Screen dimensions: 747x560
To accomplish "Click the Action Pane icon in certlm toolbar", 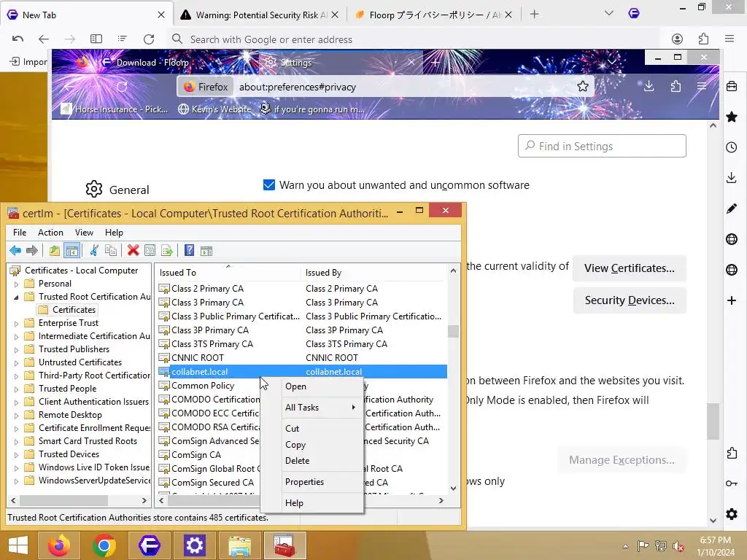I will point(206,251).
